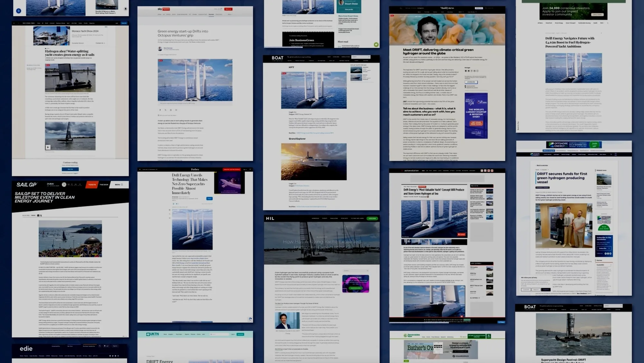Click BOAT logo above the foiling yacht photo

point(530,307)
